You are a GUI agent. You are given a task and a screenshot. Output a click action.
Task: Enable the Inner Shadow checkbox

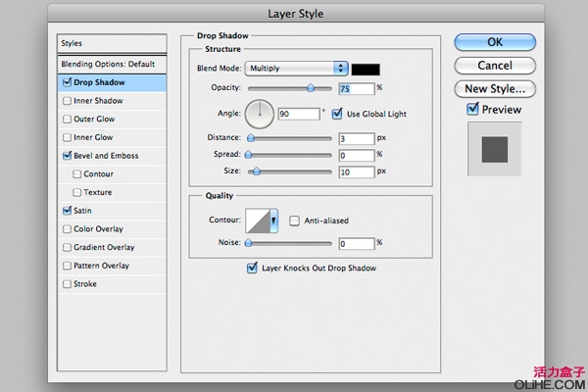click(67, 101)
